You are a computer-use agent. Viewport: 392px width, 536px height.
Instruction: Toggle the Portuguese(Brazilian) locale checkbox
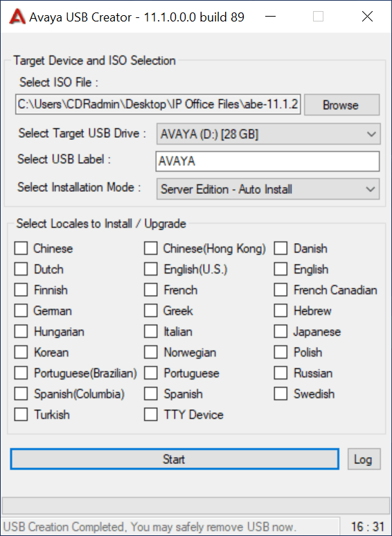(x=21, y=373)
